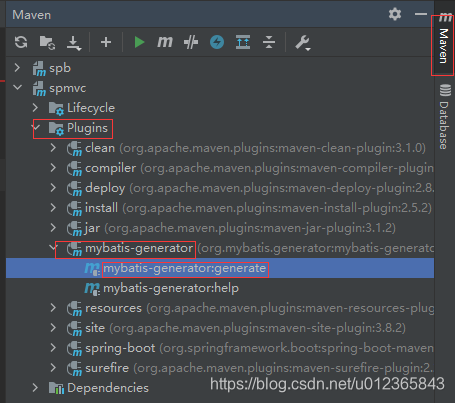The width and height of the screenshot is (455, 403).
Task: Toggle offline mode blue icon
Action: tap(217, 42)
